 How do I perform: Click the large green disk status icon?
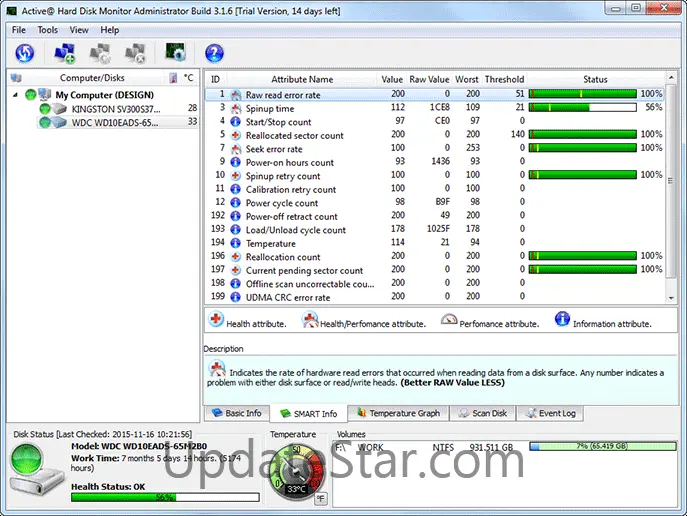tap(27, 459)
